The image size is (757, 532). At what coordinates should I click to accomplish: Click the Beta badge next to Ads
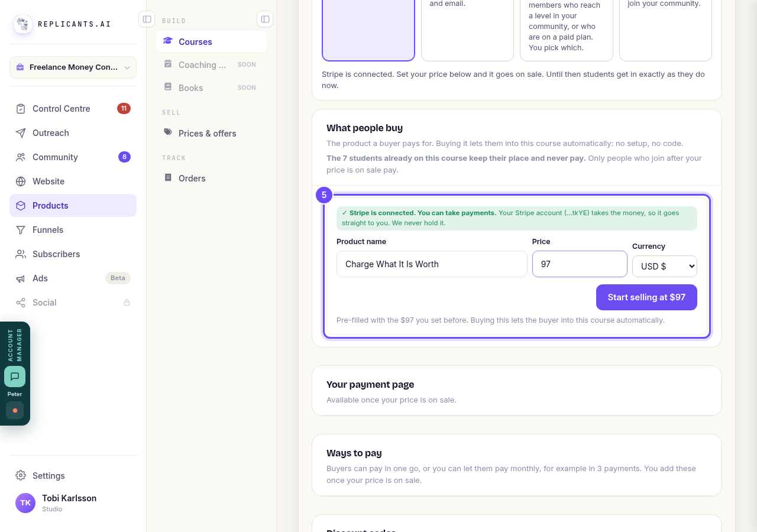(118, 278)
